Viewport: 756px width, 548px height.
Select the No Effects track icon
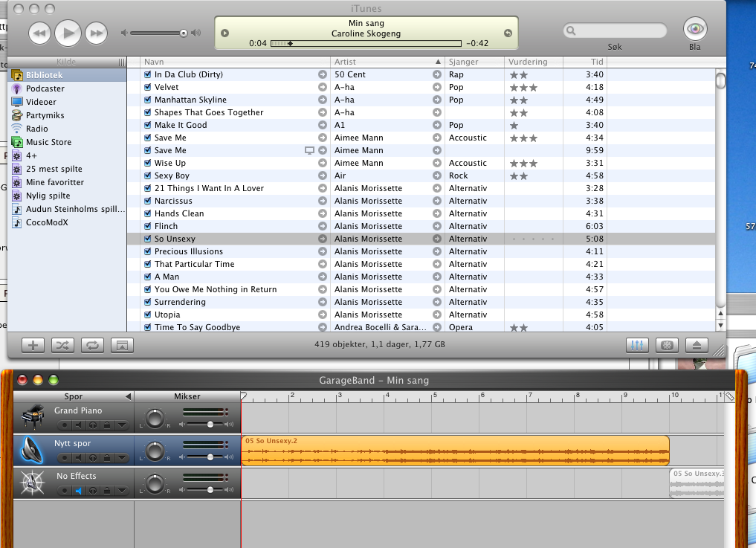(32, 483)
